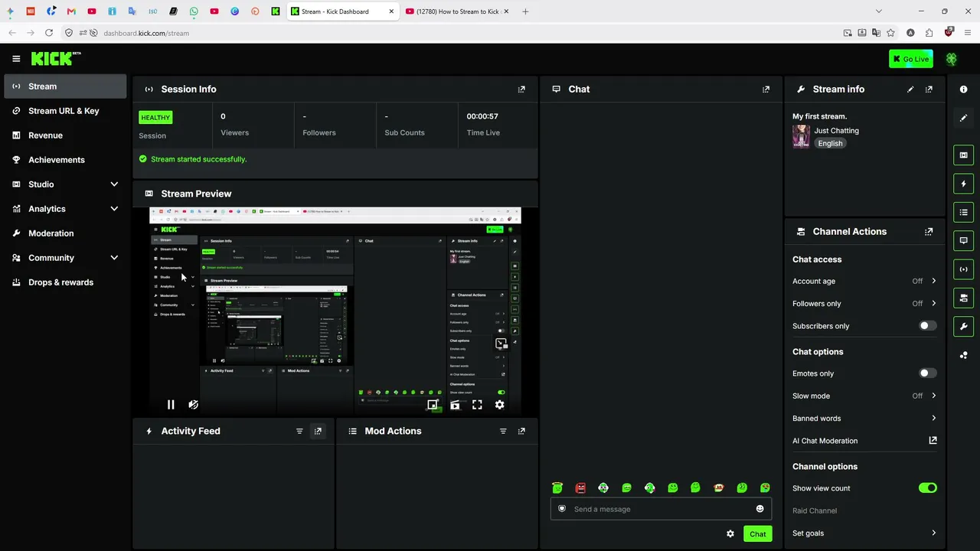Viewport: 980px width, 551px height.
Task: Open a new browser tab
Action: point(525,11)
